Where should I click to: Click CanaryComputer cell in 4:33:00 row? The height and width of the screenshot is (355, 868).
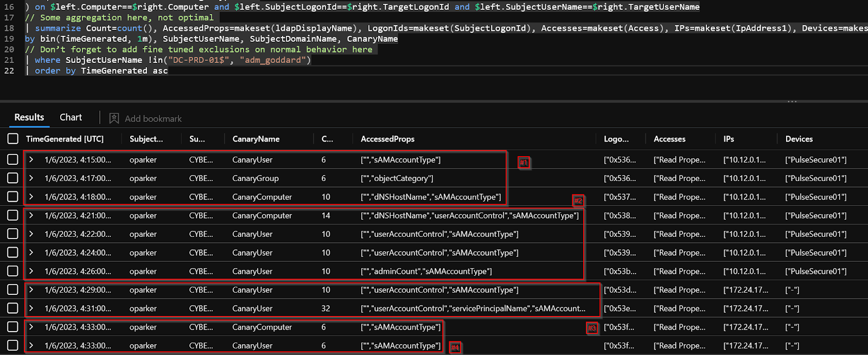262,327
